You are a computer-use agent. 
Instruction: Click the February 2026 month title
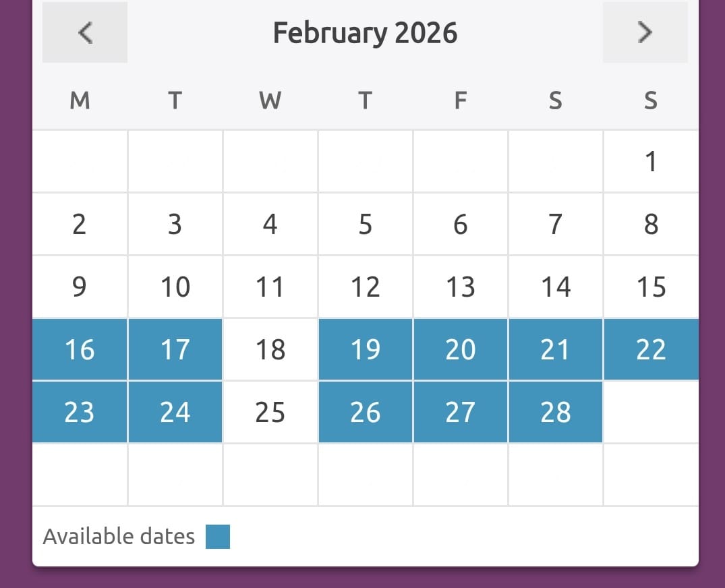[365, 32]
